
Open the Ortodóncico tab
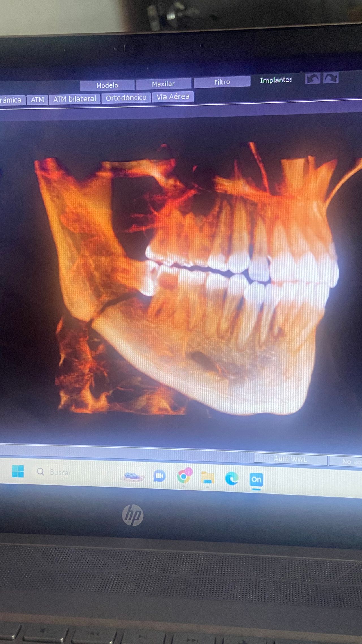click(x=126, y=98)
